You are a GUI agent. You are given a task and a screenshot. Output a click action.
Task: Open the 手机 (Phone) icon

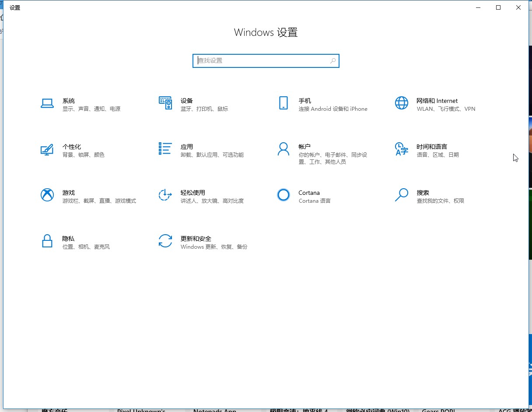click(x=283, y=103)
